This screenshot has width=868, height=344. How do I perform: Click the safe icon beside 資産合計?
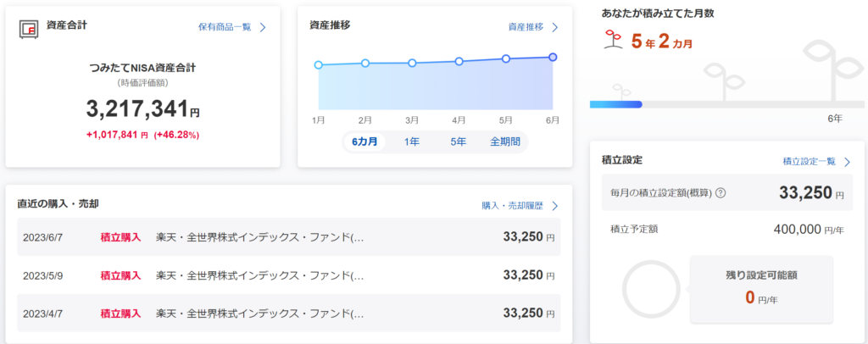click(30, 29)
